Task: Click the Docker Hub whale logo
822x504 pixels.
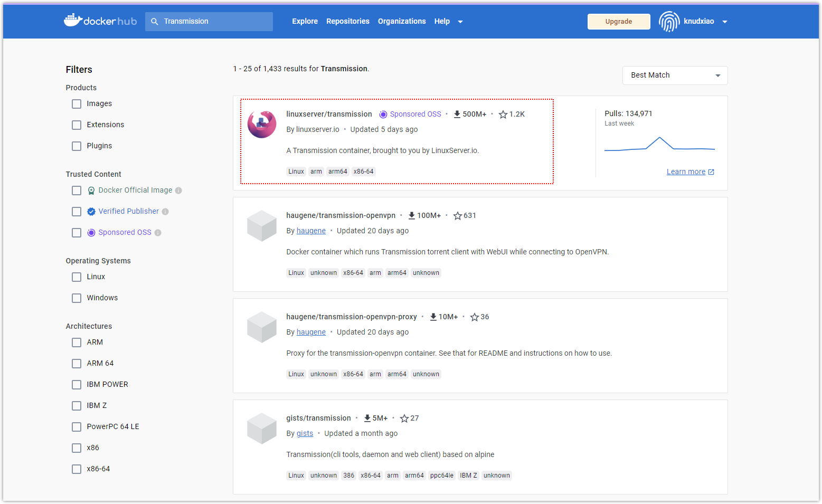Action: [x=100, y=21]
